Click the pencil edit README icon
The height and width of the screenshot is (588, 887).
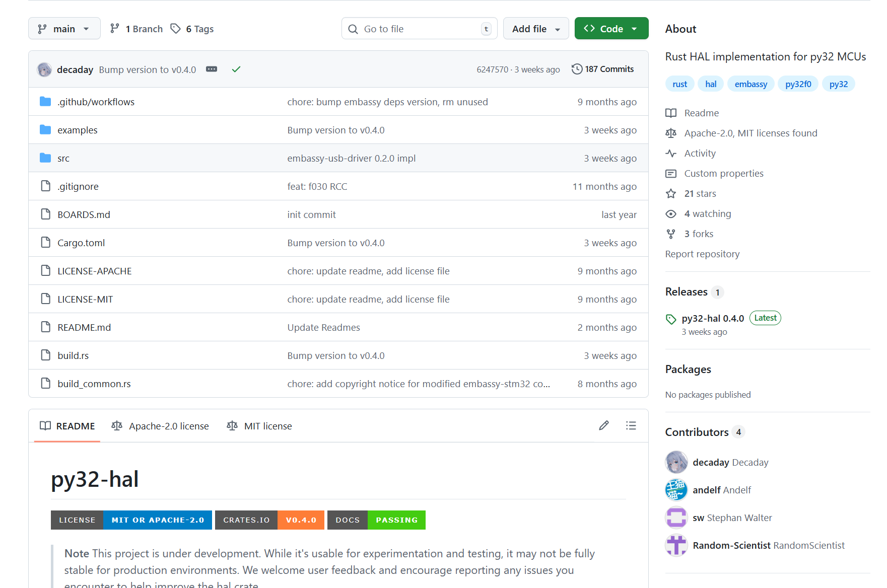[603, 426]
